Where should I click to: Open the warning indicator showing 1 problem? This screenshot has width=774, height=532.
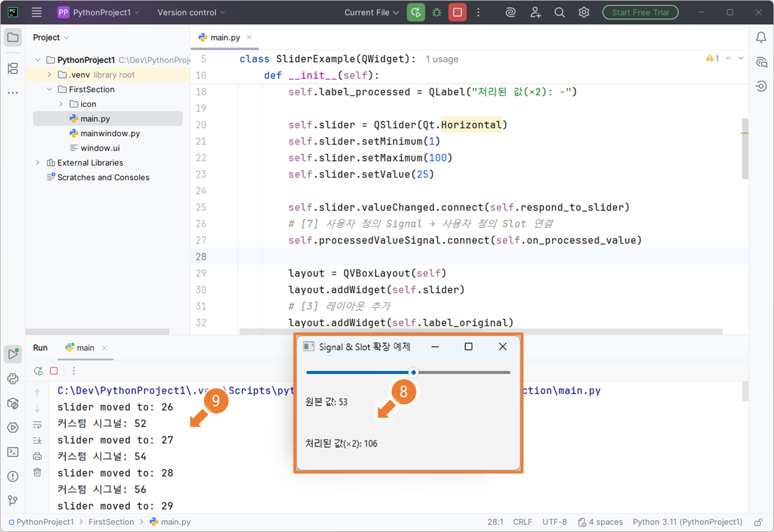click(713, 58)
